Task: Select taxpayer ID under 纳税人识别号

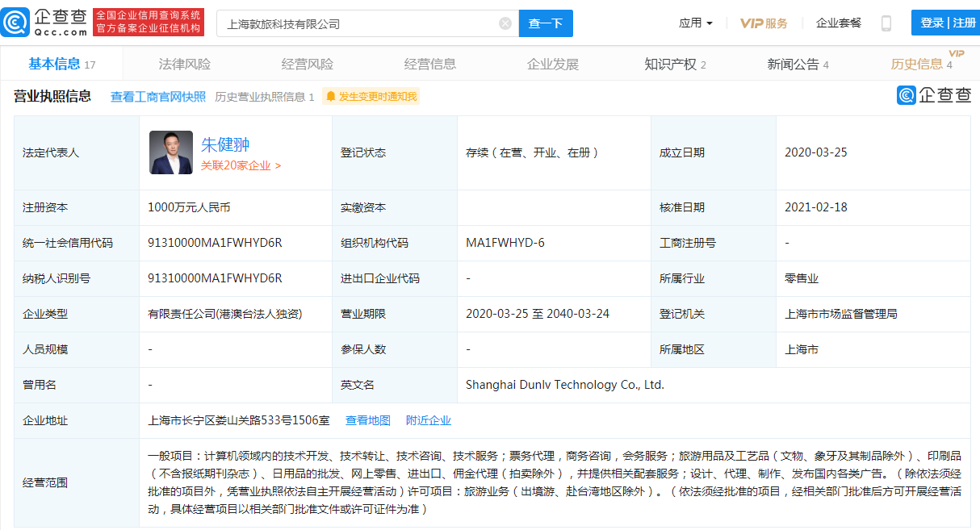Action: click(x=215, y=278)
